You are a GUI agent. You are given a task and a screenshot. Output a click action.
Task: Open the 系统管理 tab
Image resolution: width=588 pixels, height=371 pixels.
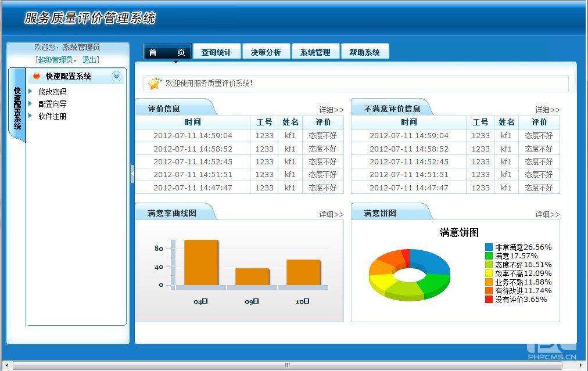(x=315, y=52)
